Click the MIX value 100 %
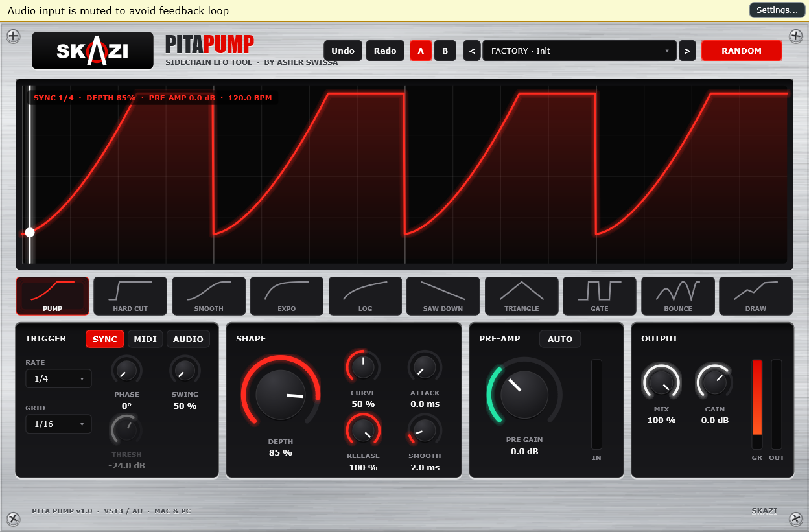Image resolution: width=809 pixels, height=532 pixels. 661,420
